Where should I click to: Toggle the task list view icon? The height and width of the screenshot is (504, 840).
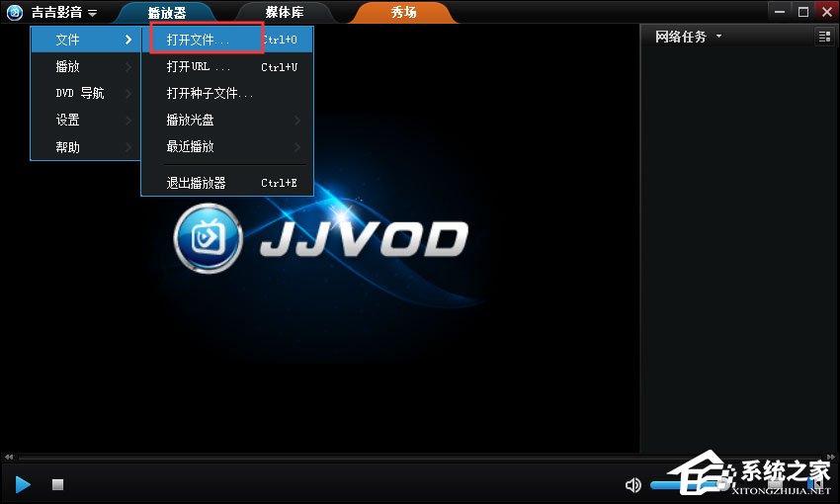(824, 37)
